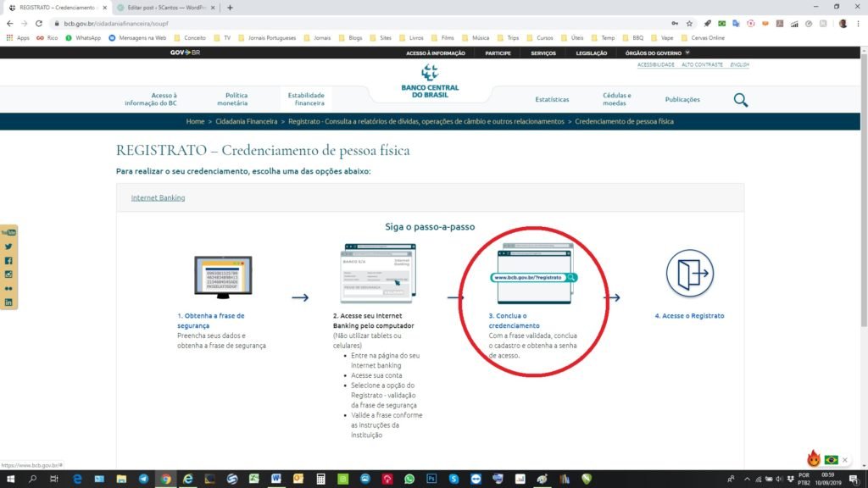Open the Chrome three-dot menu
Screen dimensions: 868x488
pos(858,23)
